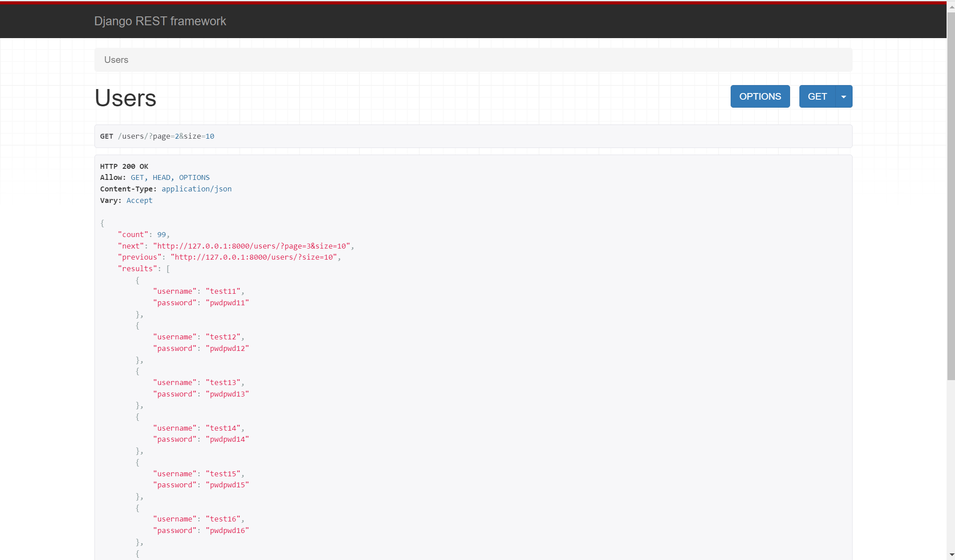The height and width of the screenshot is (560, 955).
Task: Click the GET /users/?page=2&size=10 request line
Action: pos(157,136)
